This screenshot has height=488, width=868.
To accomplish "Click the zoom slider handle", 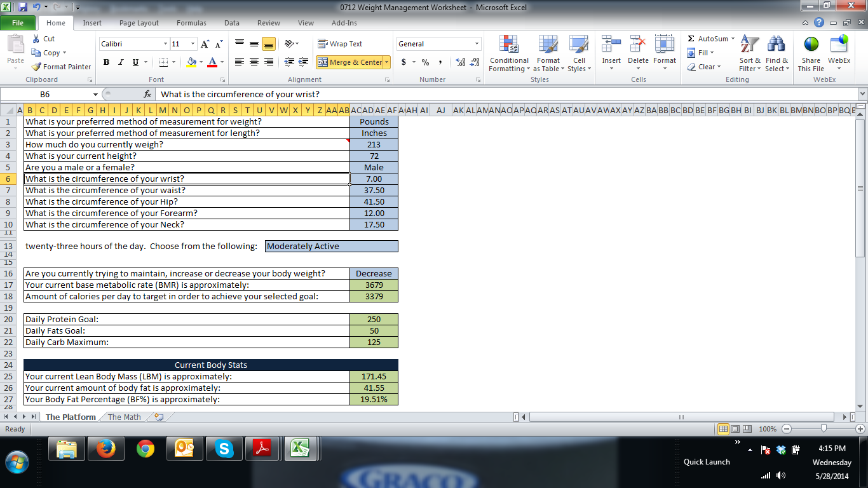I will tap(824, 429).
